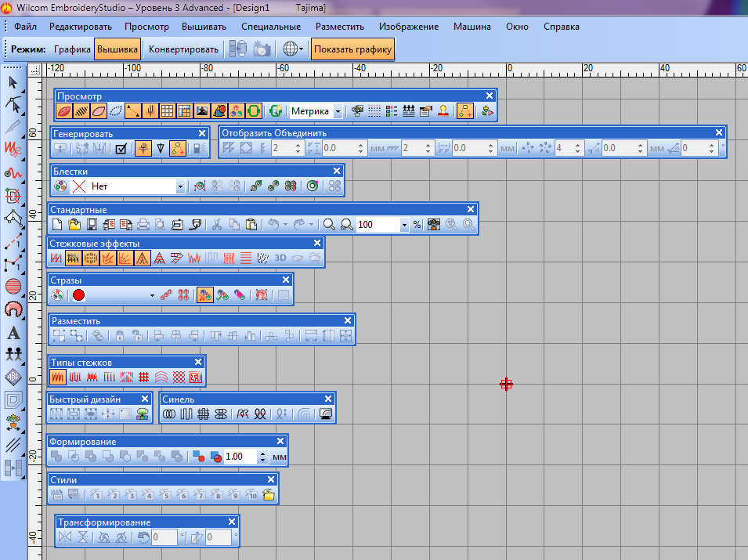
Task: Toggle the show grid icon in Просмотр
Action: (x=168, y=111)
